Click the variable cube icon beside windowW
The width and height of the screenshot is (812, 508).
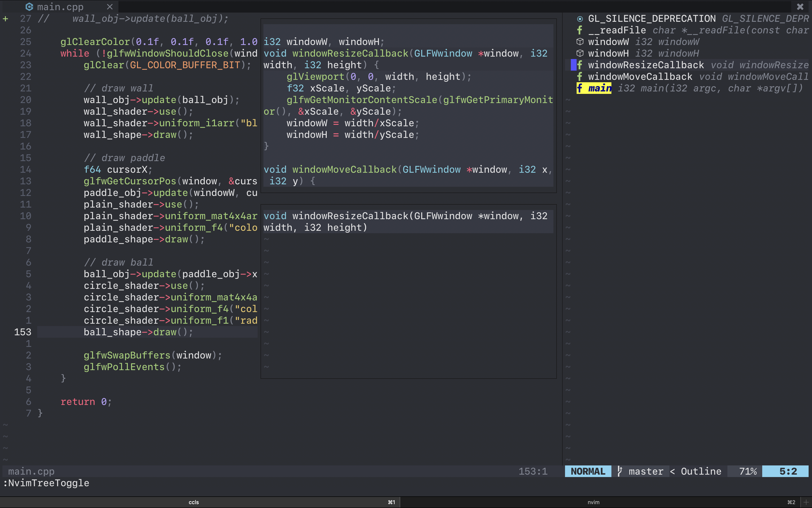(580, 42)
